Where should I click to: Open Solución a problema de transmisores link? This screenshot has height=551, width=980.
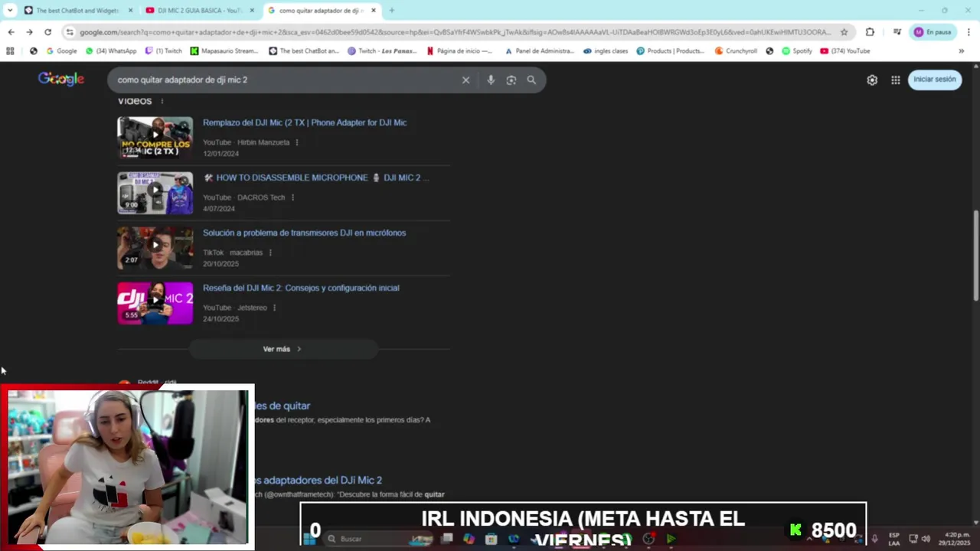304,233
